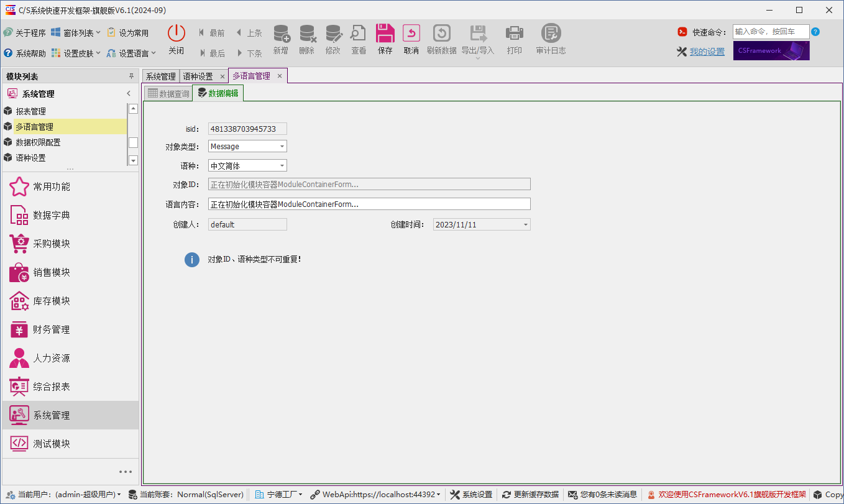This screenshot has width=844, height=504.
Task: Click 更新缓存数据 in status bar
Action: coord(531,495)
